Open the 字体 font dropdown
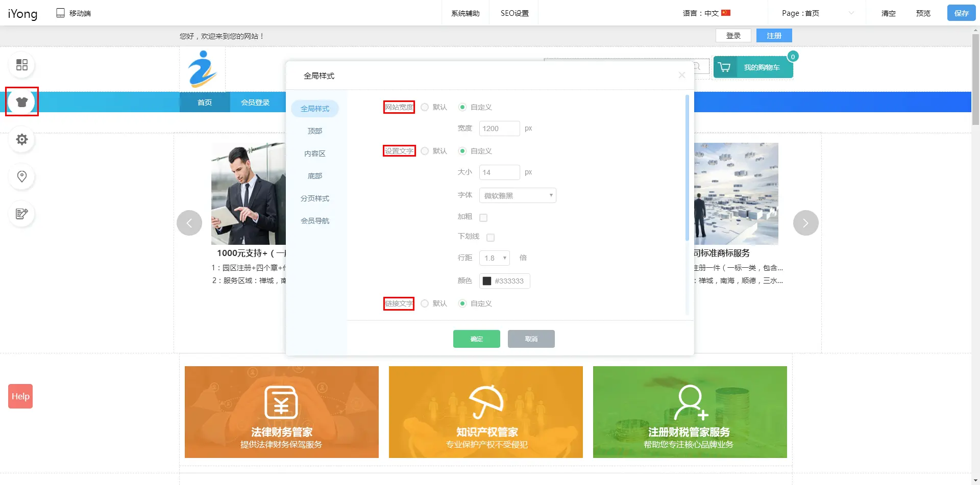The width and height of the screenshot is (980, 485). (518, 196)
